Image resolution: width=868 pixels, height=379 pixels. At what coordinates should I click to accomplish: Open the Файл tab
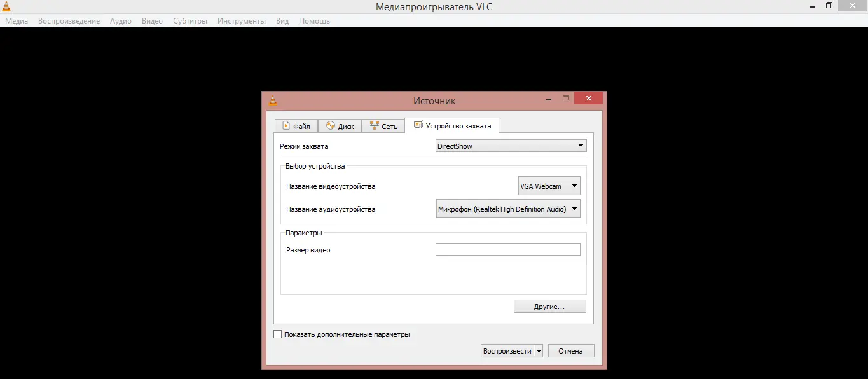pos(296,126)
